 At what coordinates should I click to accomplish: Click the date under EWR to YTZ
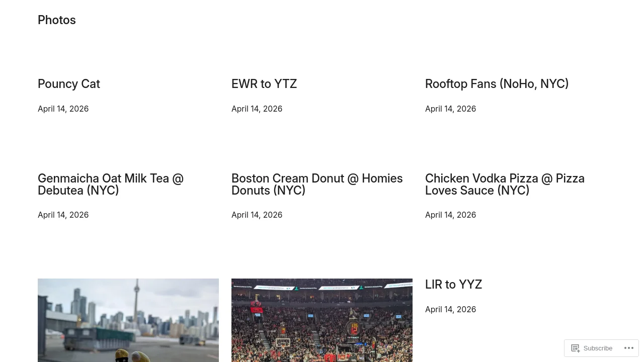tap(257, 109)
